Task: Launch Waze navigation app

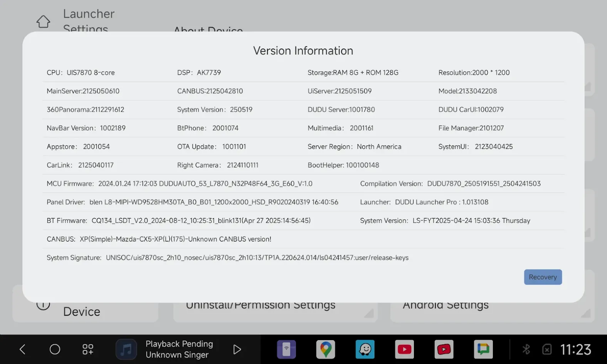Action: pos(365,349)
